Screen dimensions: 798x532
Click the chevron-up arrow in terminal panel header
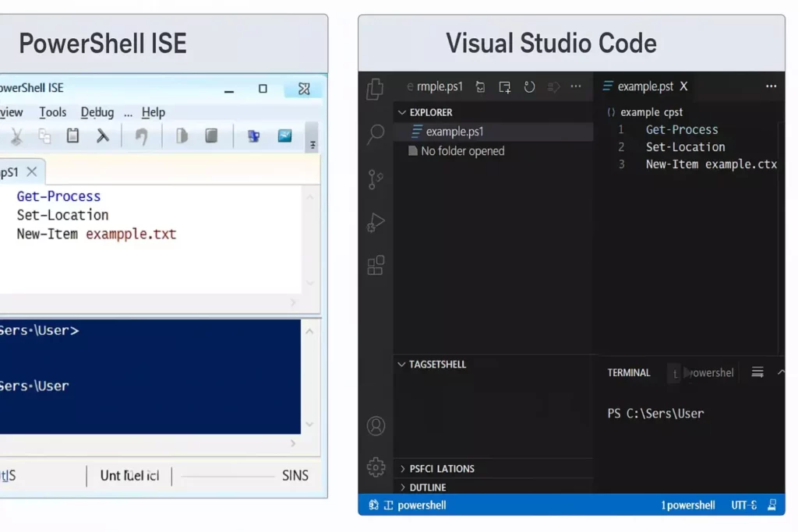(781, 372)
